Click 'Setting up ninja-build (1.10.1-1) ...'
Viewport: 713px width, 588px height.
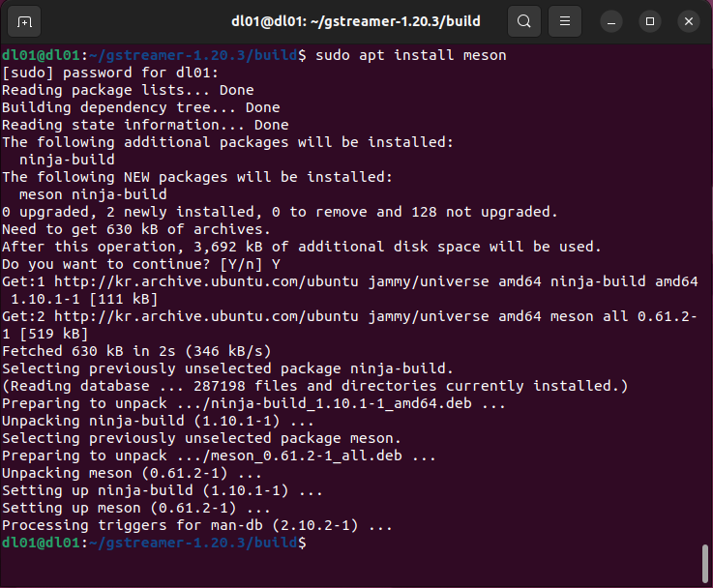(x=163, y=490)
